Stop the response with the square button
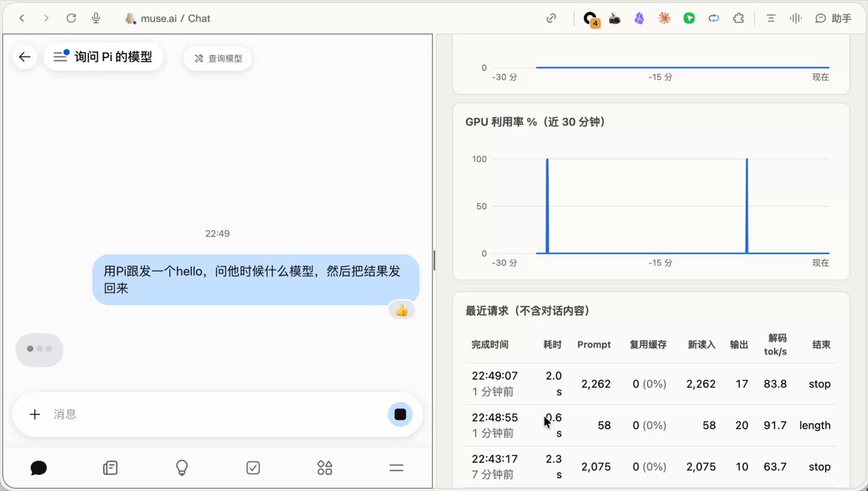Viewport: 868px width, 491px height. [400, 414]
